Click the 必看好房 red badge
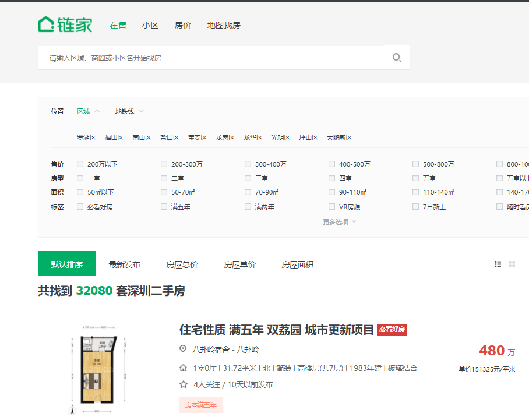 coord(392,330)
